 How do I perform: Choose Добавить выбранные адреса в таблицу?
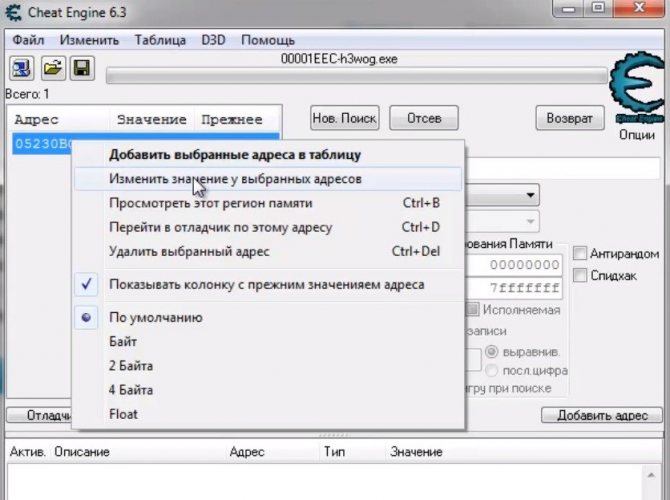268,155
